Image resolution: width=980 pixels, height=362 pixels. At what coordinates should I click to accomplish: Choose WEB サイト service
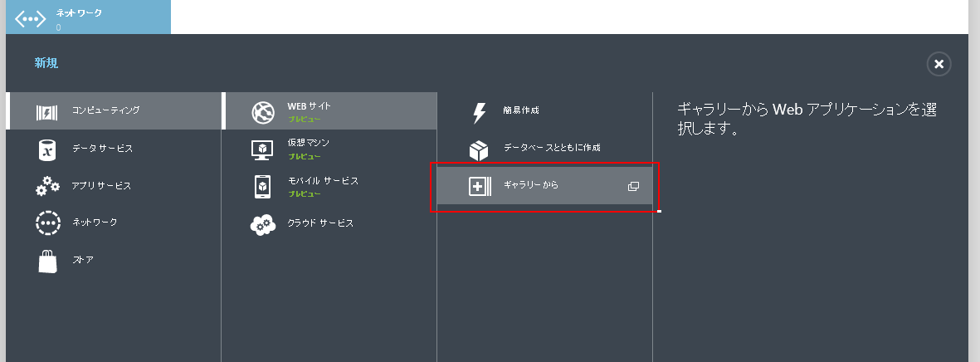pos(329,110)
